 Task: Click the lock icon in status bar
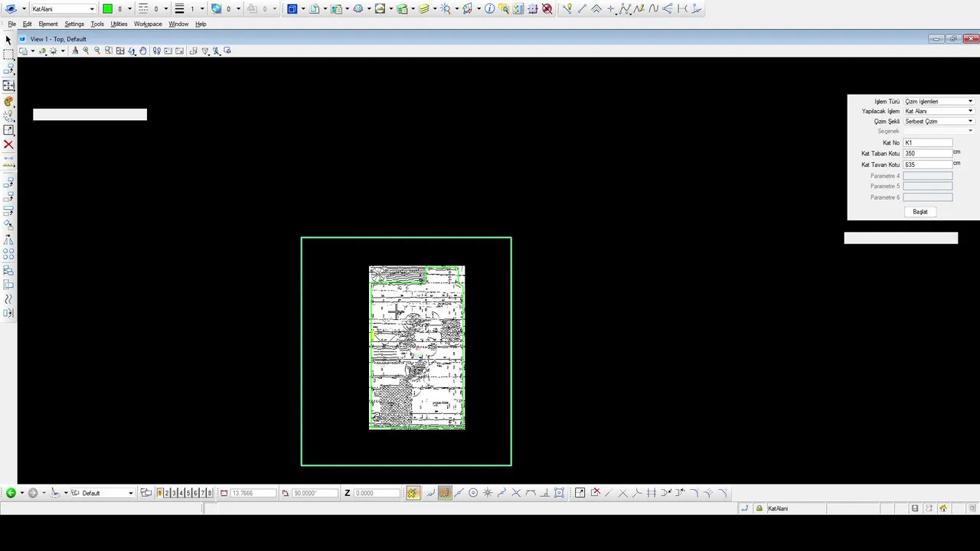[759, 508]
